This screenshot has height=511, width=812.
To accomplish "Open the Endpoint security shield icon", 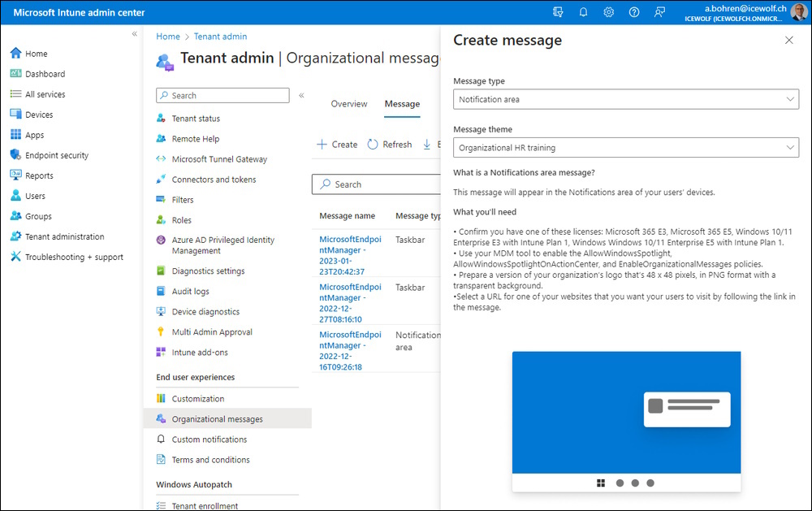I will pyautogui.click(x=15, y=154).
